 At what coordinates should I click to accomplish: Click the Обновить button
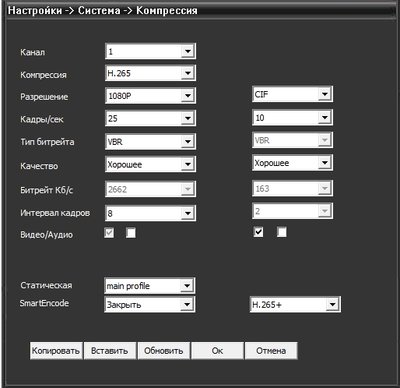[164, 351]
